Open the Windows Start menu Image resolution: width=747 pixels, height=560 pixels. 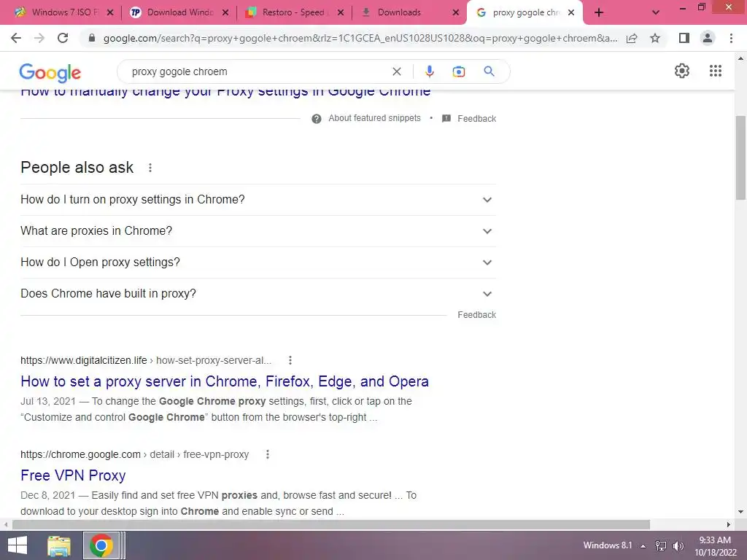point(18,545)
